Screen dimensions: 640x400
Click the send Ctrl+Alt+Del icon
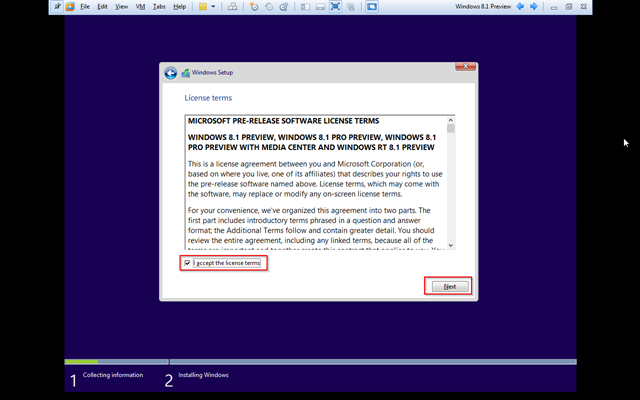[x=232, y=7]
